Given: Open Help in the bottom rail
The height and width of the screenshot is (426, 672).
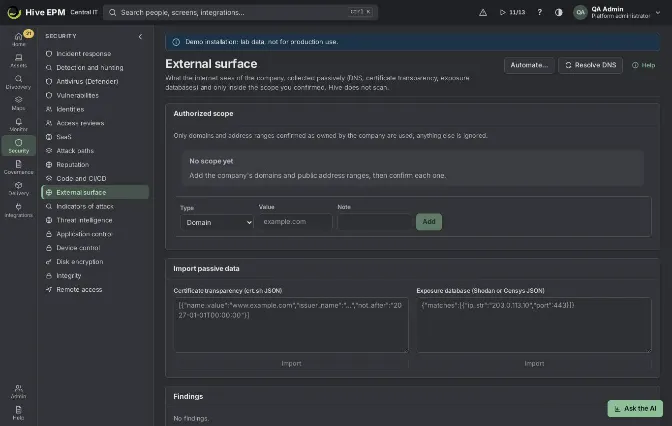Looking at the screenshot, I should click(x=18, y=413).
